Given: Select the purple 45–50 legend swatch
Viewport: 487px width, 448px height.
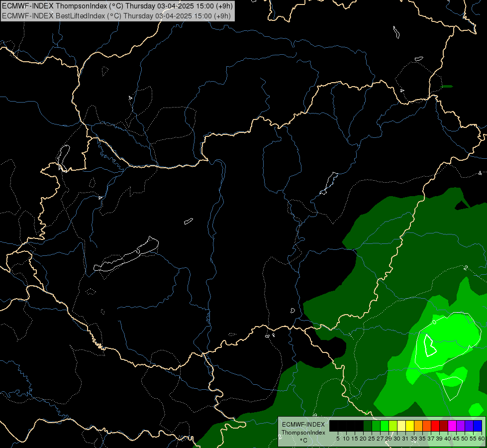Looking at the screenshot, I should tap(461, 426).
